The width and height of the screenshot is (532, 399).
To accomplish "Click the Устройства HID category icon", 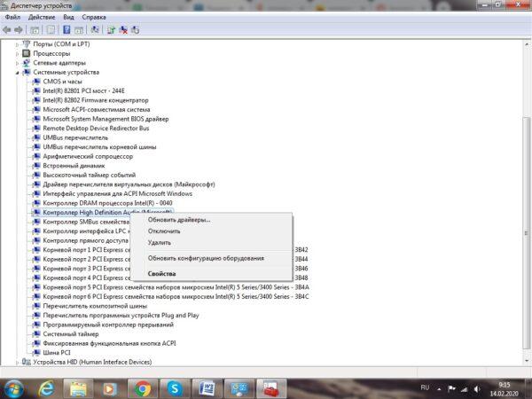I will pyautogui.click(x=26, y=362).
